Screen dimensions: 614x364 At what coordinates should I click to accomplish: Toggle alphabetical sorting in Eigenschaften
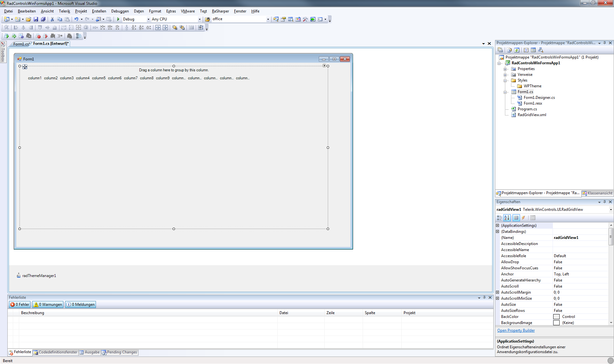click(x=507, y=218)
